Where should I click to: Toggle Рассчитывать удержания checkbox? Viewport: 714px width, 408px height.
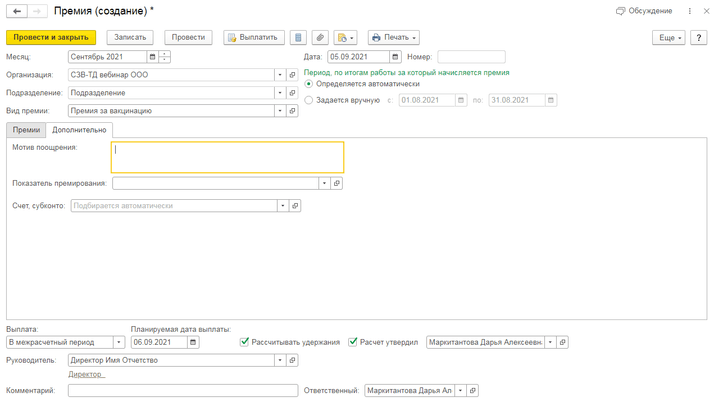pos(245,342)
